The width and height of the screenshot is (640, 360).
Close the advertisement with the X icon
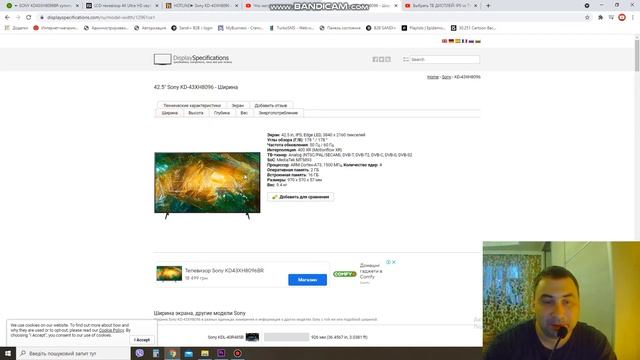point(394,262)
